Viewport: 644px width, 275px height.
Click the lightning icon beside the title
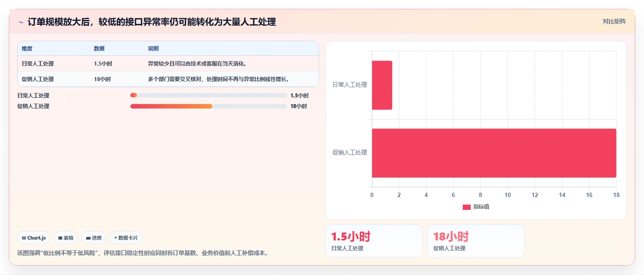tap(21, 22)
